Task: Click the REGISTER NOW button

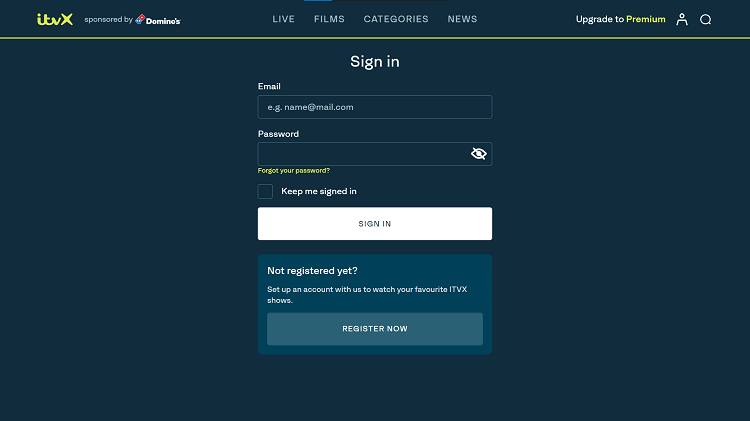Action: point(375,329)
